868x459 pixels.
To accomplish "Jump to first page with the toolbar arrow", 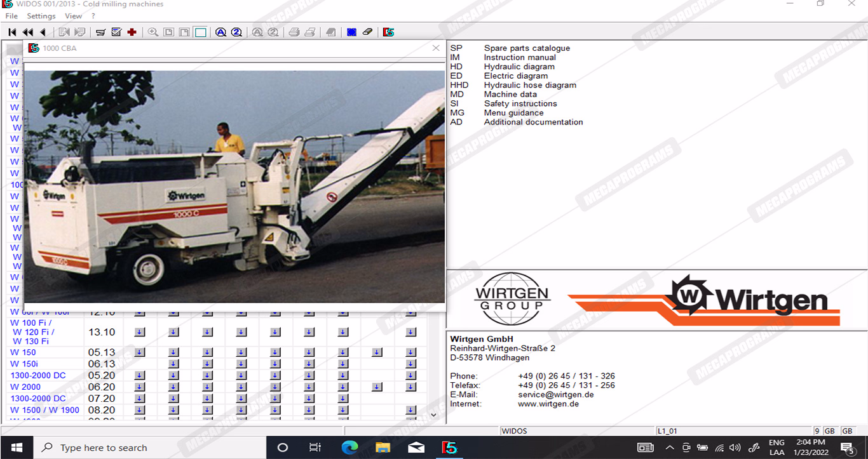I will tap(12, 32).
